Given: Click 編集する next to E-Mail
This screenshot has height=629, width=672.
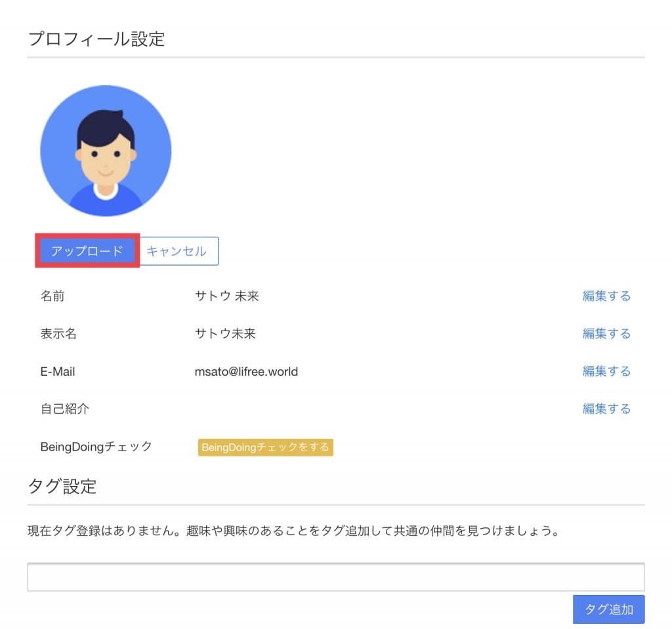Looking at the screenshot, I should 606,371.
